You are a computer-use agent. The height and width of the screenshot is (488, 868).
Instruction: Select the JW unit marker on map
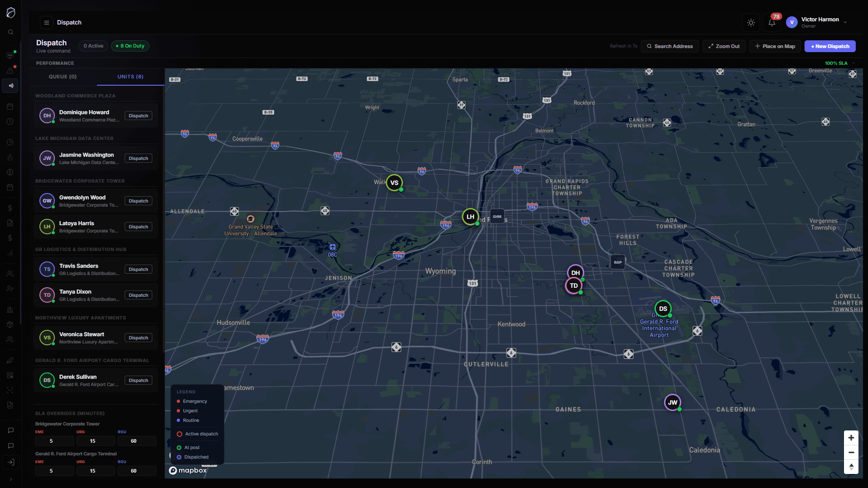(x=672, y=402)
